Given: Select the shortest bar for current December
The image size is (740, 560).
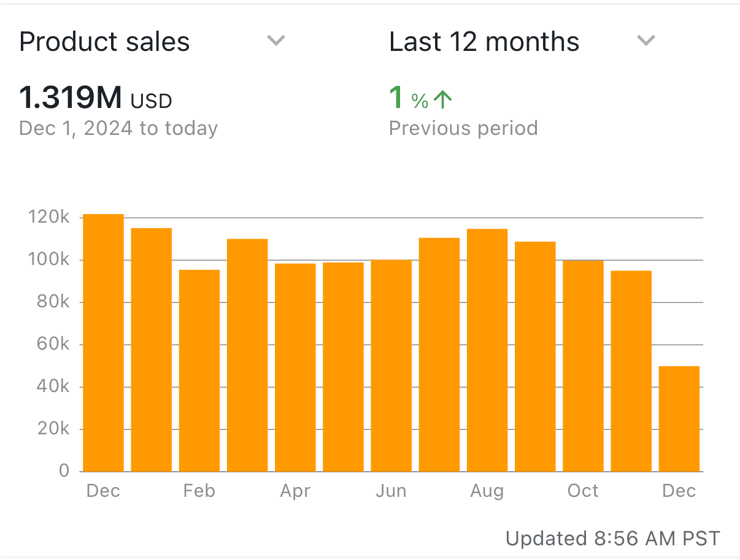Looking at the screenshot, I should tap(679, 418).
